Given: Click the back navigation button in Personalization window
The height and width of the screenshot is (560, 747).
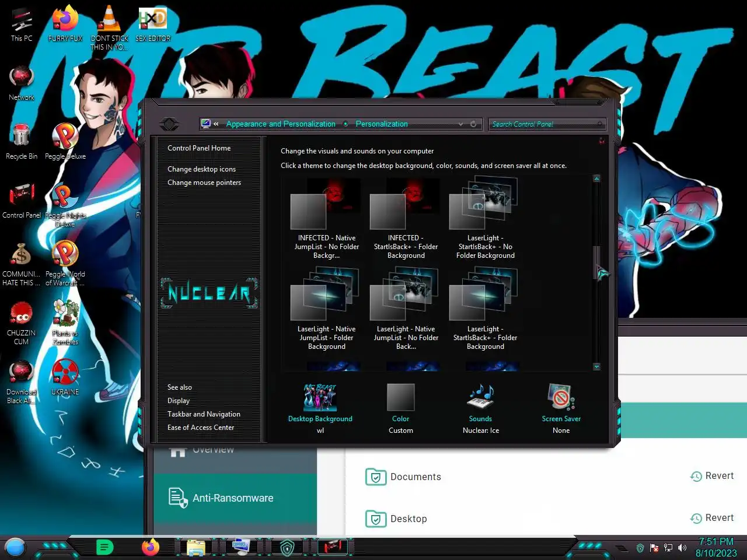Looking at the screenshot, I should click(169, 124).
